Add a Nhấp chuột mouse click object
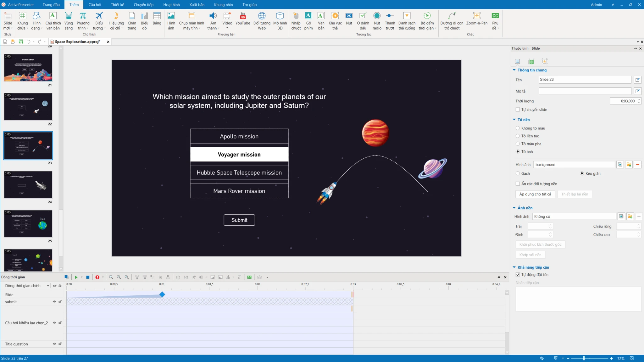 pyautogui.click(x=296, y=21)
